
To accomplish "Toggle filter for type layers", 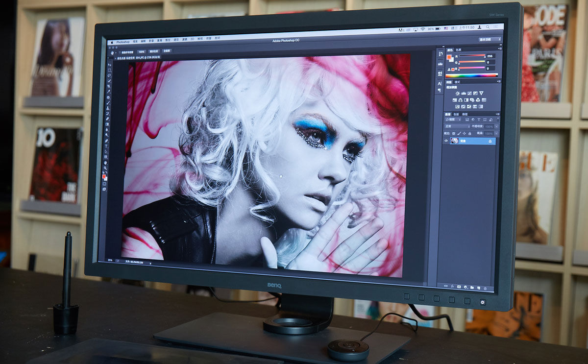I will click(x=479, y=120).
